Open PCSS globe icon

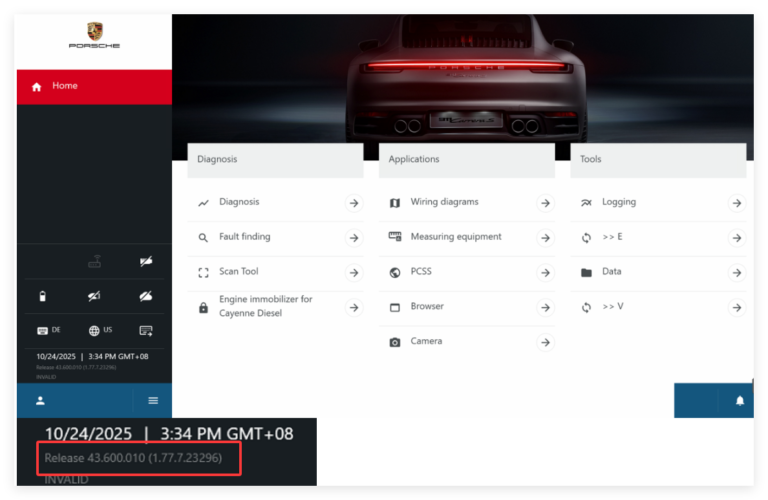click(395, 272)
